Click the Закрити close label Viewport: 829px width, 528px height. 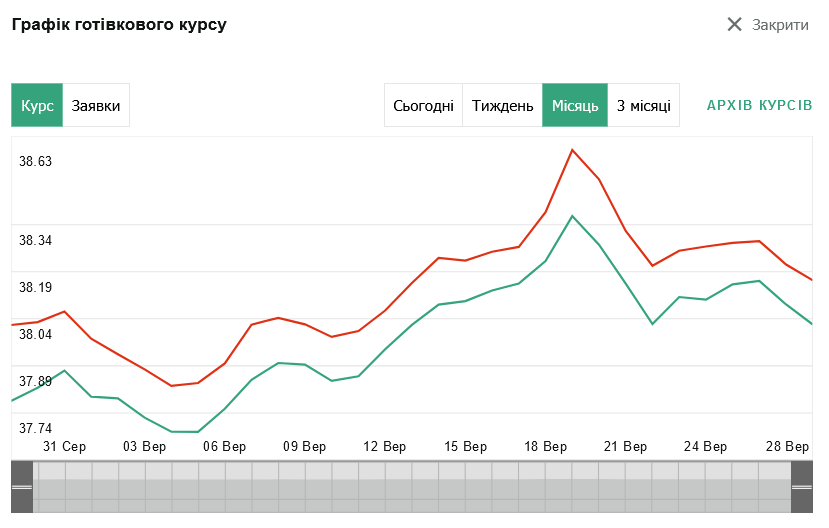780,25
